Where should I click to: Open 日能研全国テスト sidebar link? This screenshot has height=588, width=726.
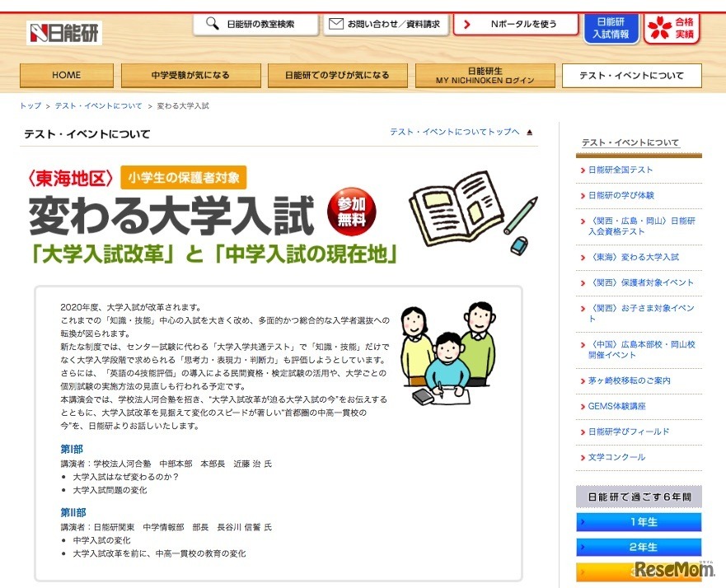click(621, 170)
